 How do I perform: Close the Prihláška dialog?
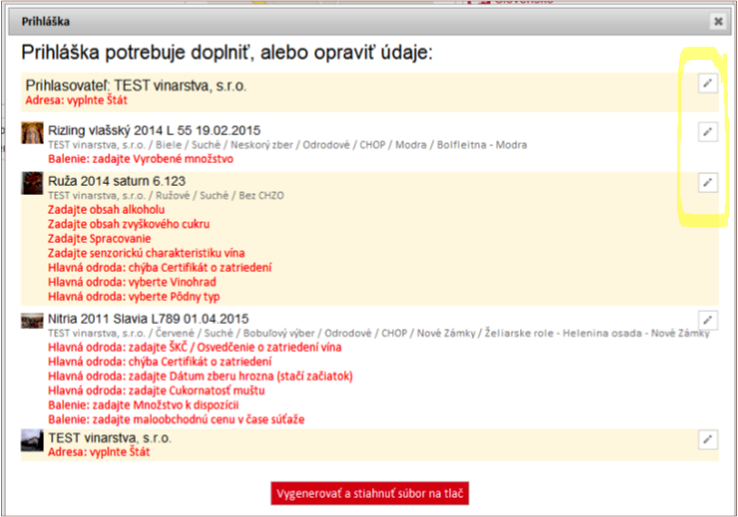tap(718, 21)
